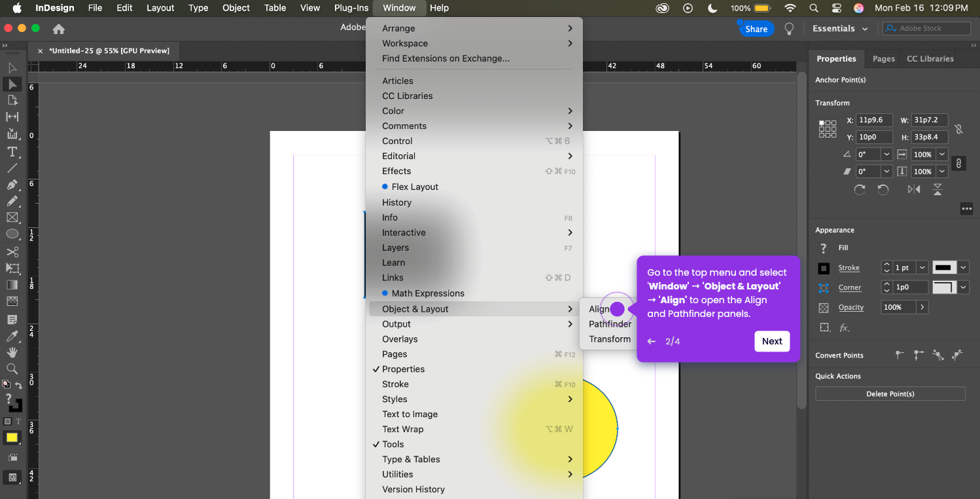Click Flip Horizontal icon
Image resolution: width=980 pixels, height=499 pixels.
coord(914,189)
